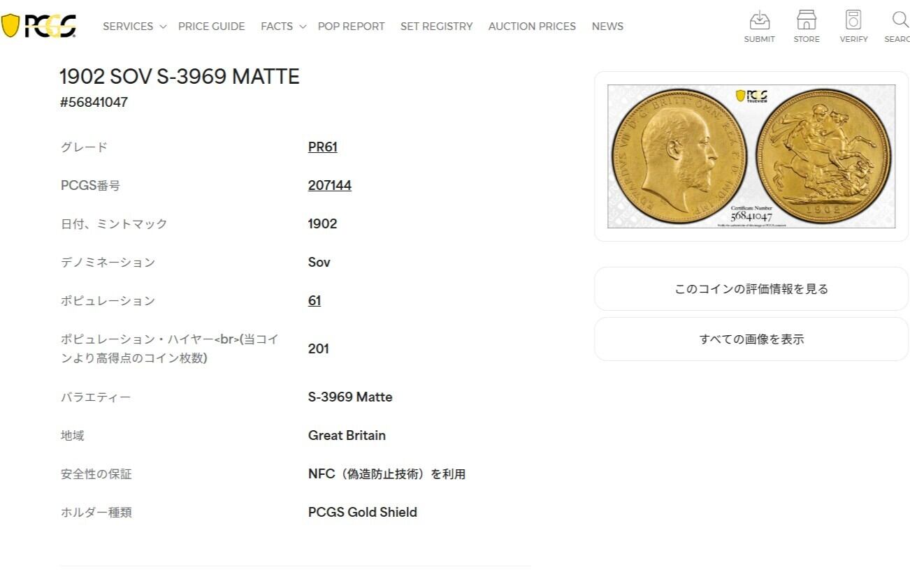Go to the Pop Report page
This screenshot has width=910, height=588.
click(x=352, y=27)
